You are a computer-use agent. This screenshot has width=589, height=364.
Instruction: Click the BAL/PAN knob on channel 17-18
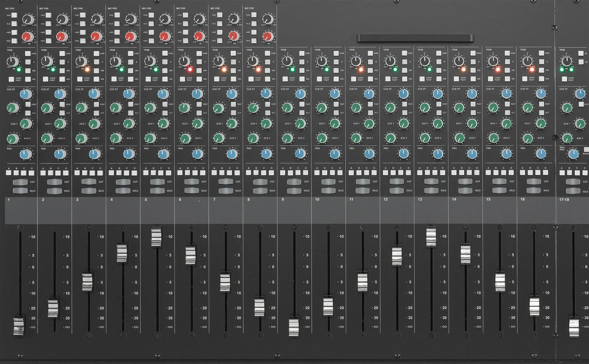point(573,154)
